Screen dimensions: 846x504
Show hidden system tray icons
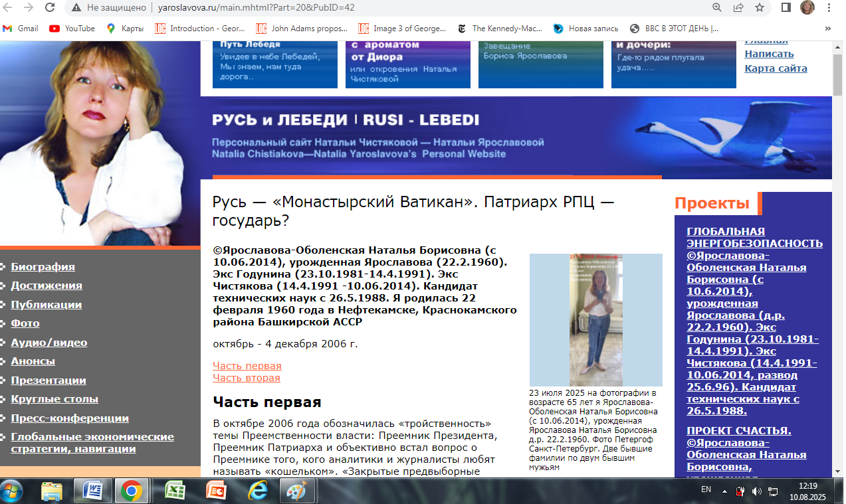(x=726, y=491)
